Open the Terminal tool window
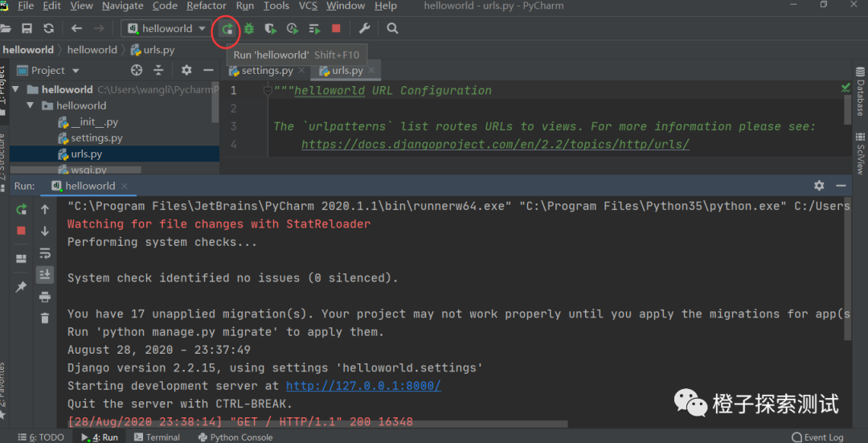This screenshot has height=443, width=868. 158,437
